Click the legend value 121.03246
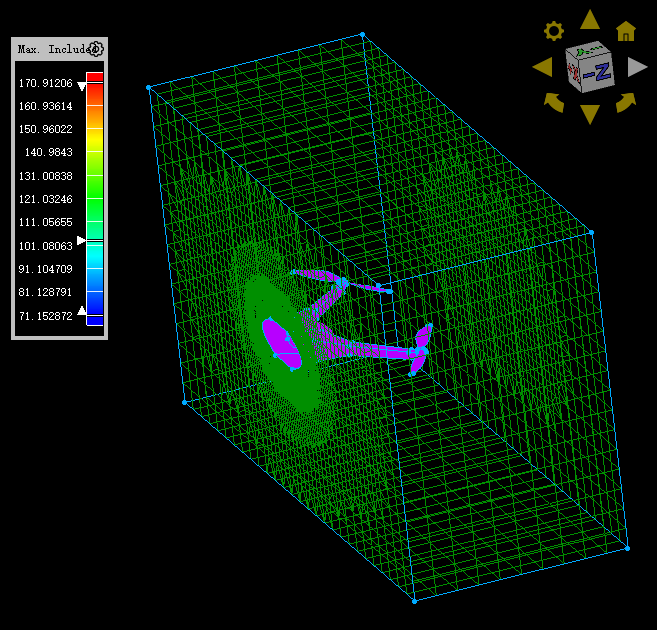657x630 pixels. 46,199
